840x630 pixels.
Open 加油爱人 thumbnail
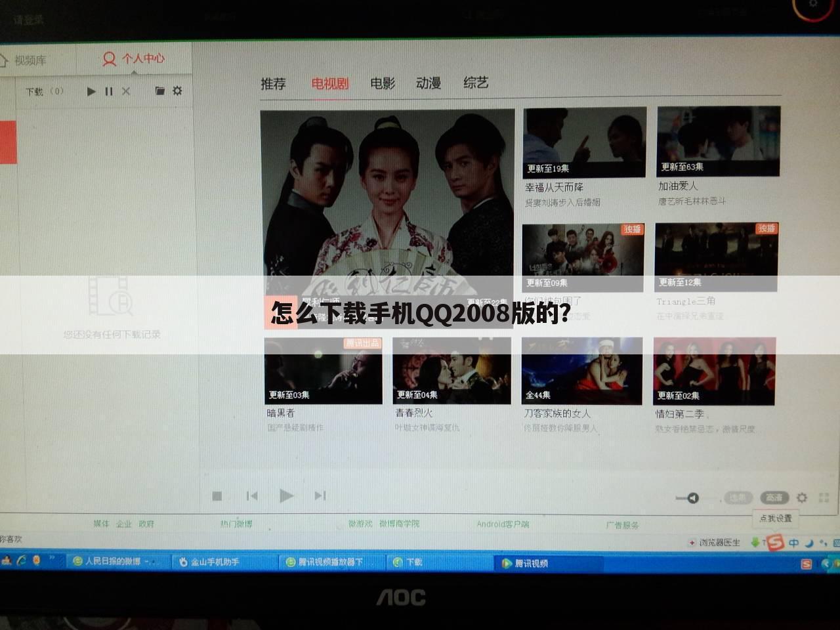[719, 141]
